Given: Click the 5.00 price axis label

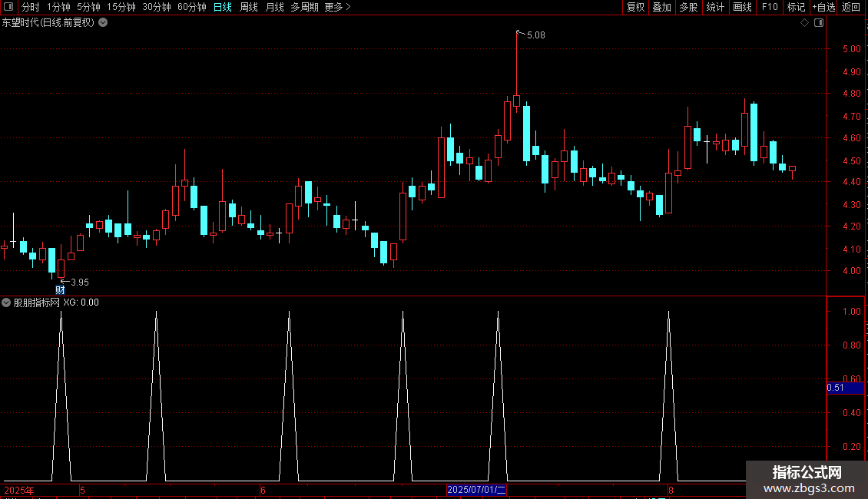Looking at the screenshot, I should [851, 49].
